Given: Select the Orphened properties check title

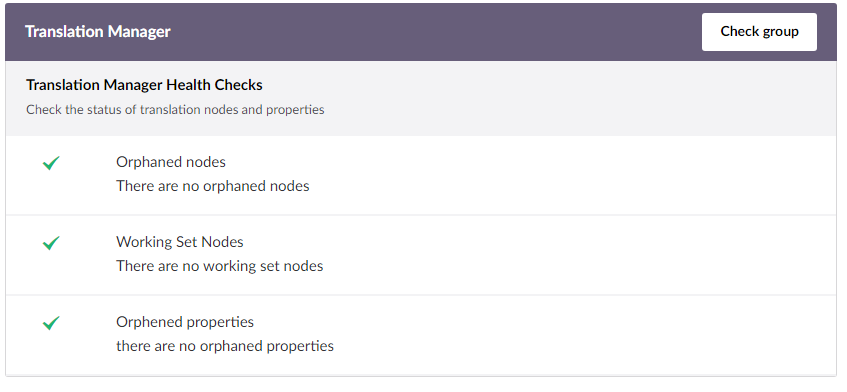Looking at the screenshot, I should (x=185, y=322).
